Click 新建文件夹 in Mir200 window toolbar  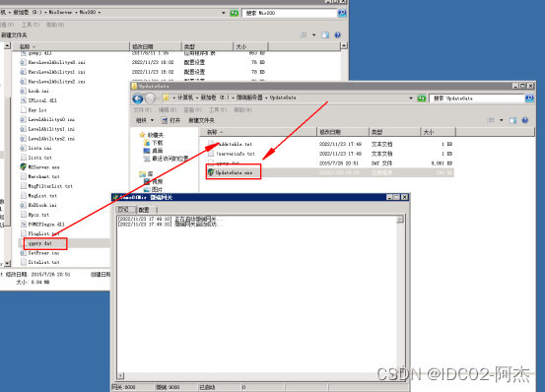[14, 35]
